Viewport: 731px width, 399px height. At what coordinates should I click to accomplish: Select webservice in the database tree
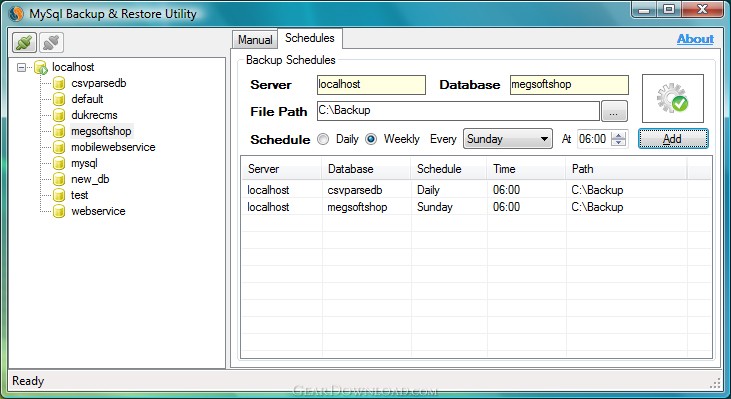(98, 211)
